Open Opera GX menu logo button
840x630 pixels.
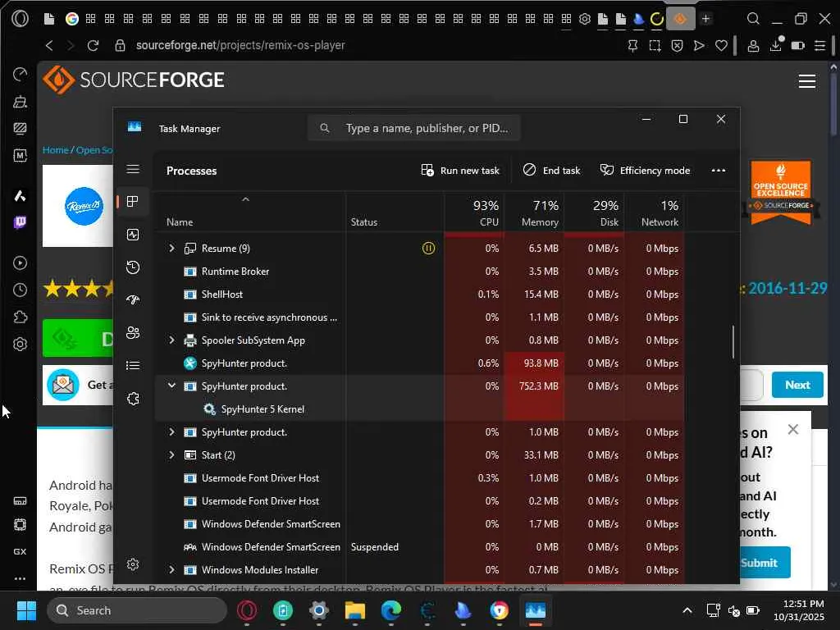pos(20,19)
